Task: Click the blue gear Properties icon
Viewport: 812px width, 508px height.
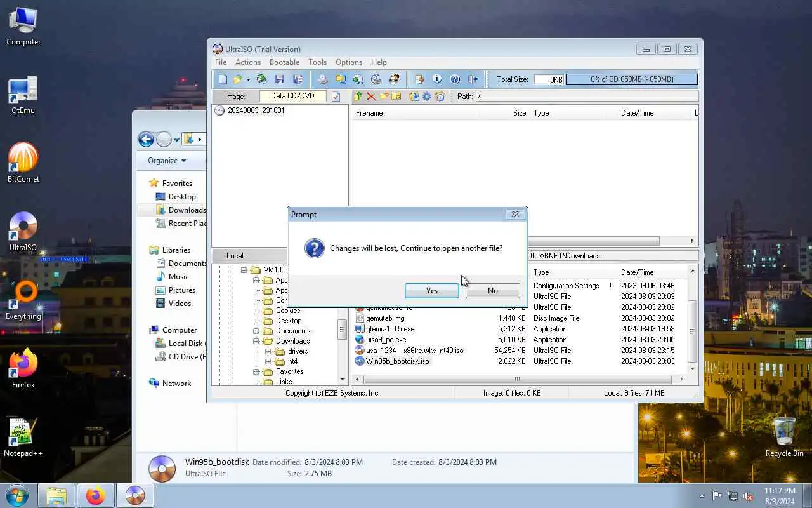Action: point(426,97)
